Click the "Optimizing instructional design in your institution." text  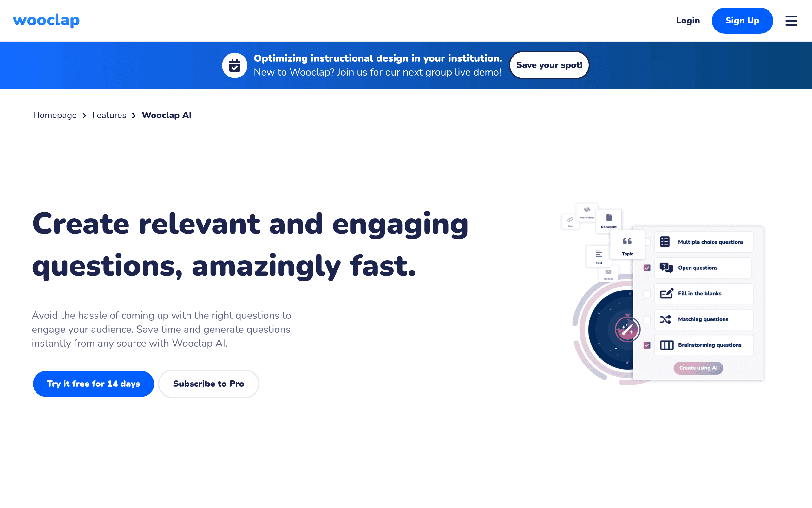tap(378, 58)
